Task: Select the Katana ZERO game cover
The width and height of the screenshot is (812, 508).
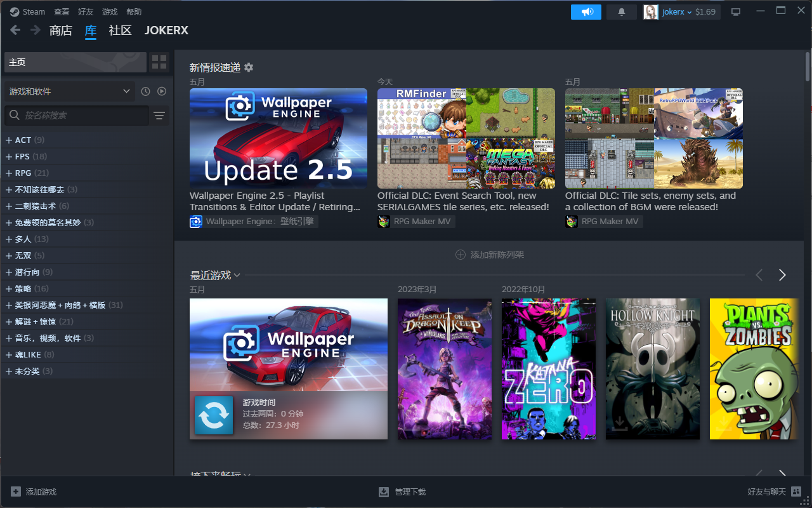Action: pyautogui.click(x=549, y=369)
